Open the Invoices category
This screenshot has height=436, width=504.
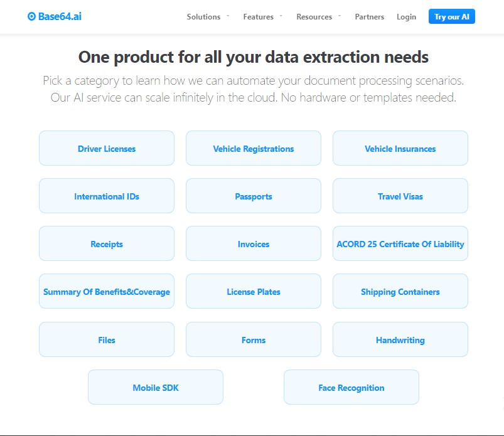click(254, 243)
